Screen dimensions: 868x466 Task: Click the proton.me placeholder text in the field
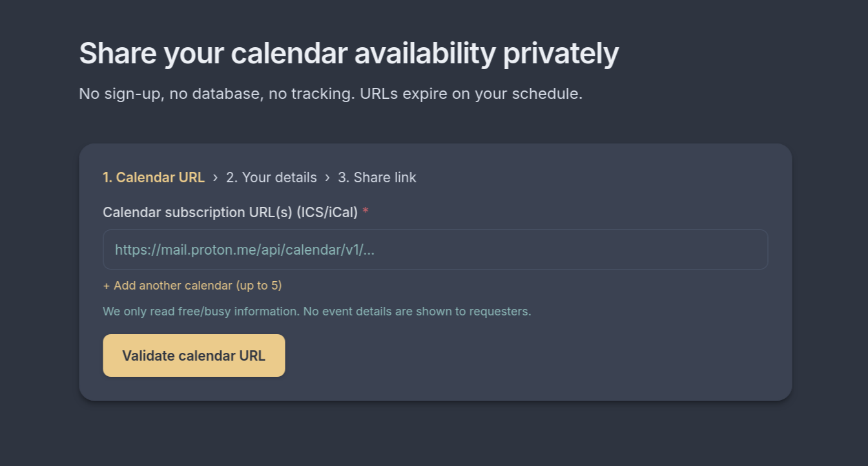[x=245, y=249]
